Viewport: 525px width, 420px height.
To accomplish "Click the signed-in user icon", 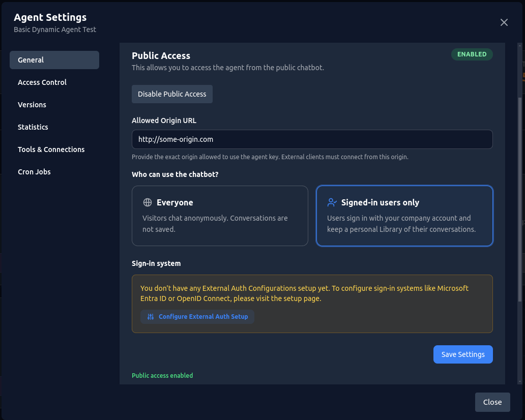I will click(332, 202).
